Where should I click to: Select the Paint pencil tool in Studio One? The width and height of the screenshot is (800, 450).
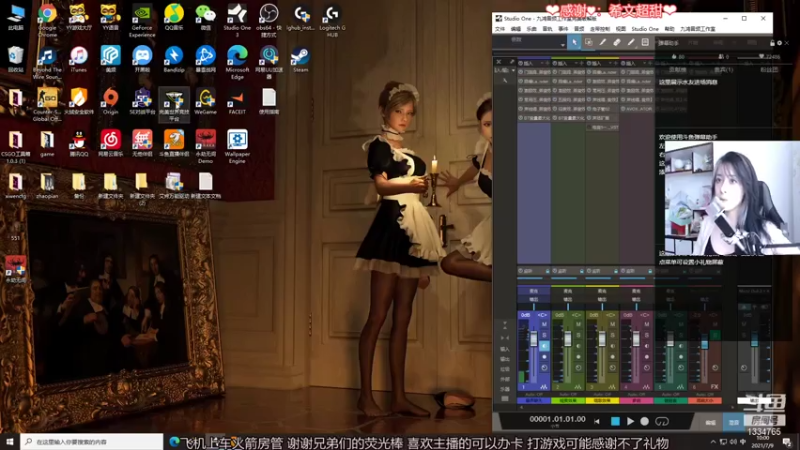click(x=631, y=43)
